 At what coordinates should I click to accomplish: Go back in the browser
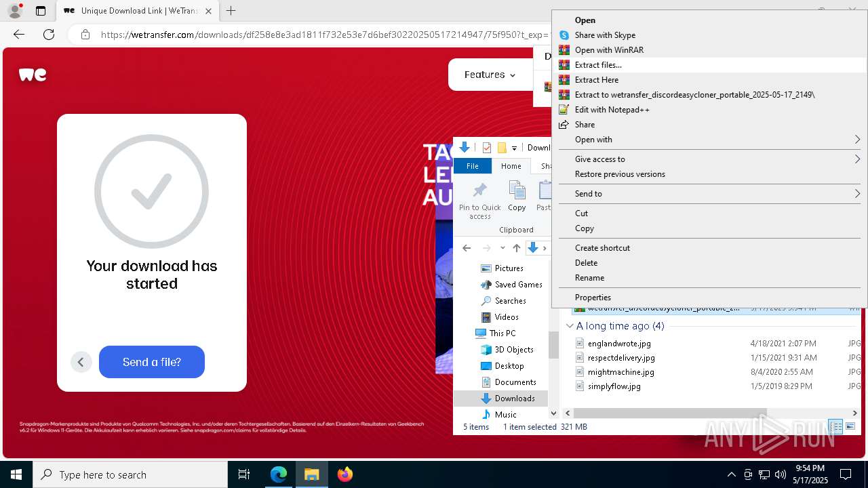click(19, 35)
